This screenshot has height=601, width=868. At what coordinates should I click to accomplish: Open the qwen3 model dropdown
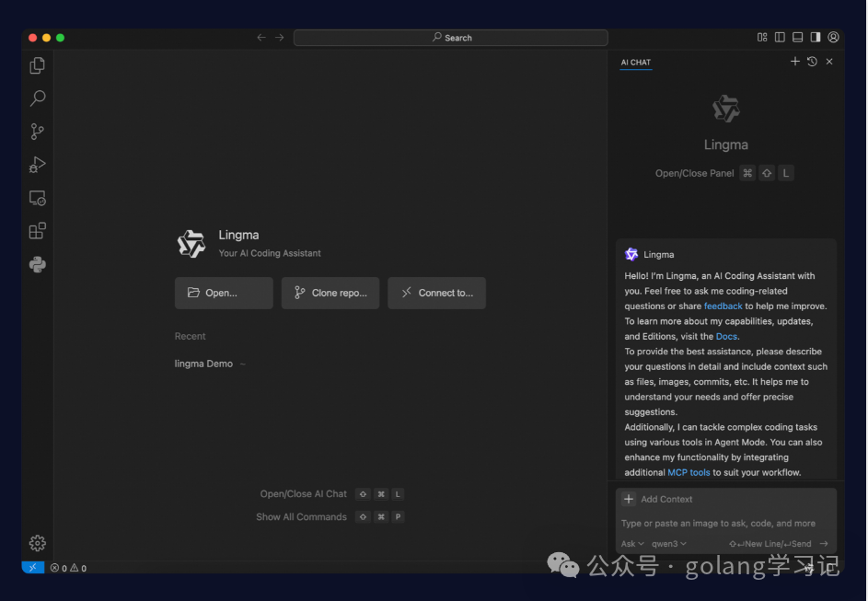coord(668,544)
